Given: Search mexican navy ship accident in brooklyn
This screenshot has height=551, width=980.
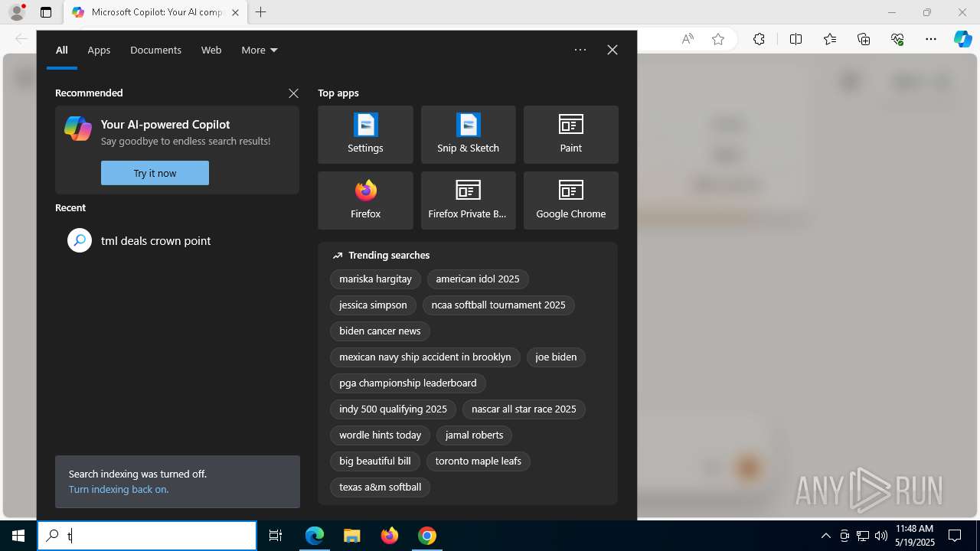Looking at the screenshot, I should [426, 357].
